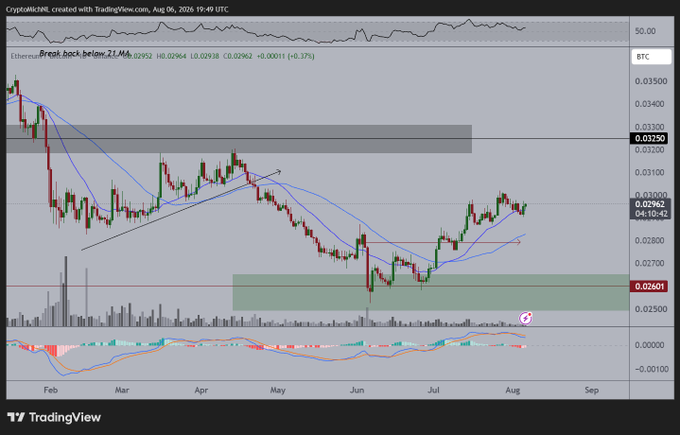Click the Close value C0.02962 in legend

click(x=238, y=56)
